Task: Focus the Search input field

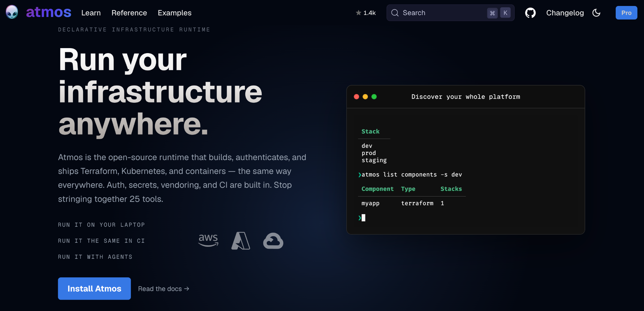Action: pyautogui.click(x=450, y=13)
